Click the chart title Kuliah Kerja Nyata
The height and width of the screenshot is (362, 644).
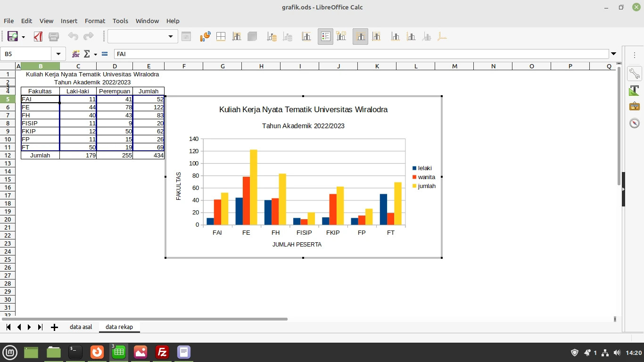[x=303, y=109]
